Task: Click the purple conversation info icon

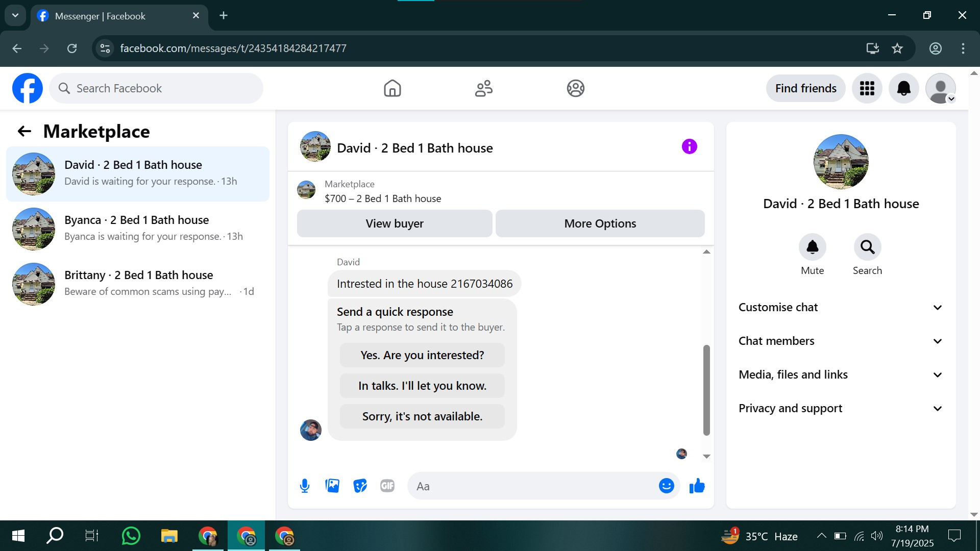Action: pos(689,147)
